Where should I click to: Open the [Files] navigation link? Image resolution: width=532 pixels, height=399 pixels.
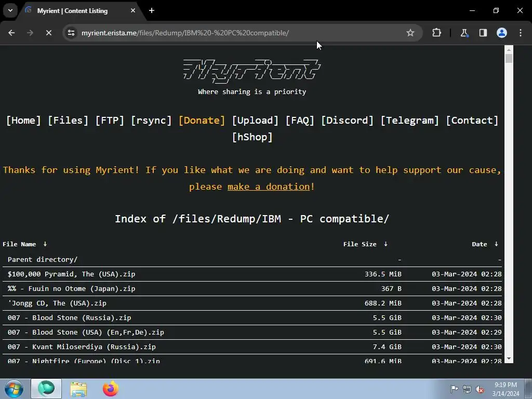(68, 121)
